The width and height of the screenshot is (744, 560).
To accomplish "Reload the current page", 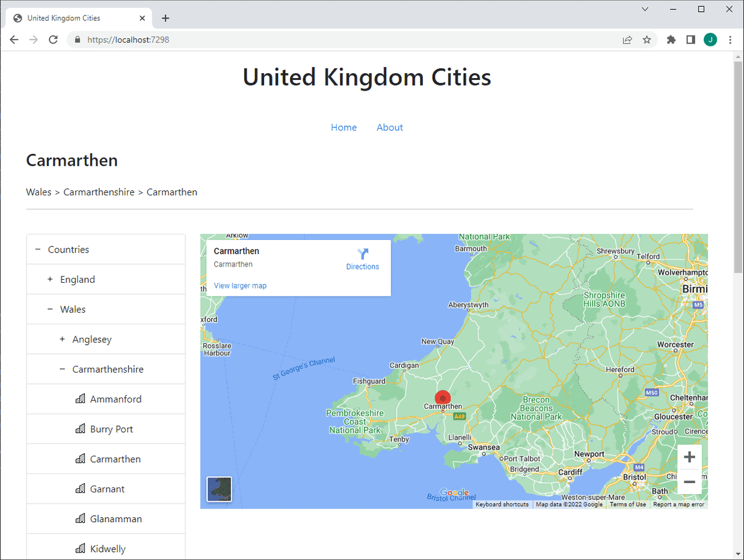I will pyautogui.click(x=53, y=39).
